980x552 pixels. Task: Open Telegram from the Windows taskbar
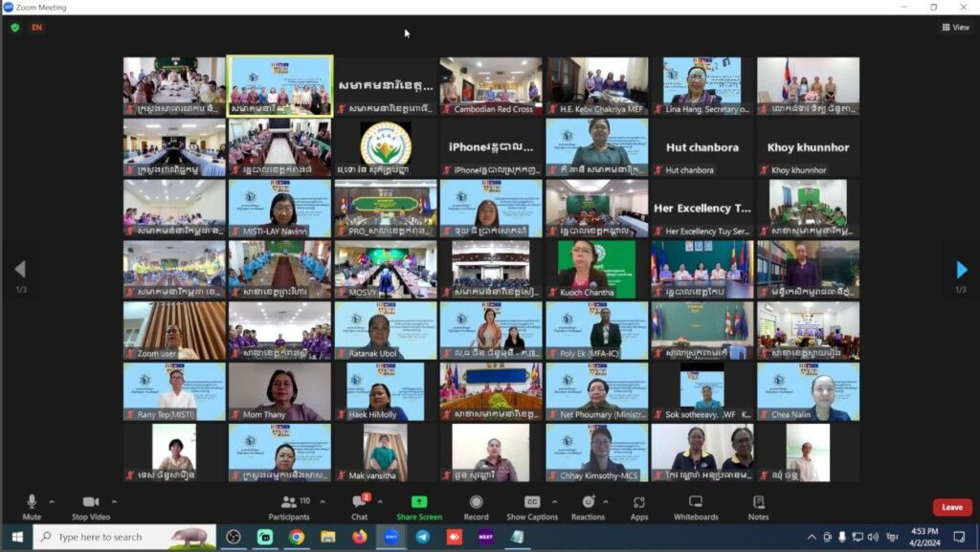click(422, 538)
